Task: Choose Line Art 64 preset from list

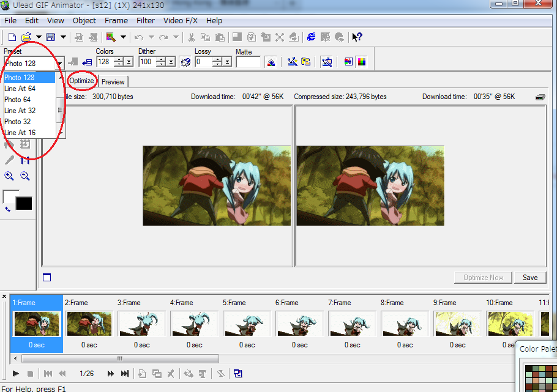Action: point(29,89)
